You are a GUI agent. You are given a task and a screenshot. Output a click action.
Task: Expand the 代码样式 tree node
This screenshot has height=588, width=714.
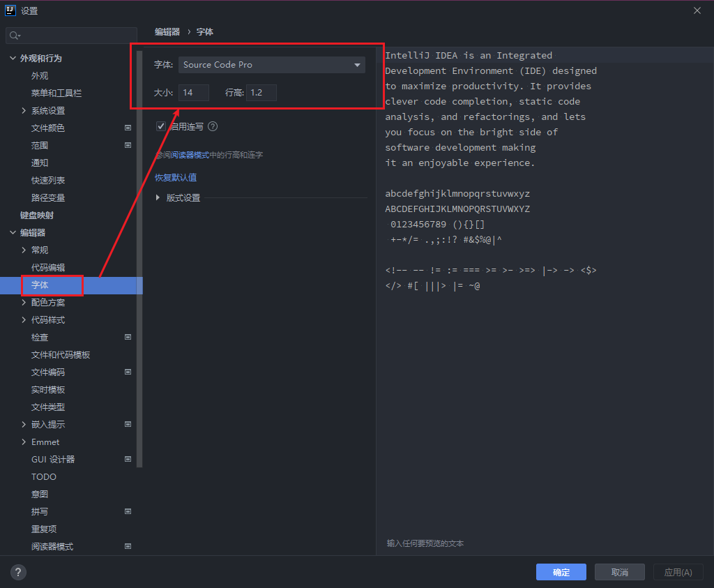tap(24, 319)
